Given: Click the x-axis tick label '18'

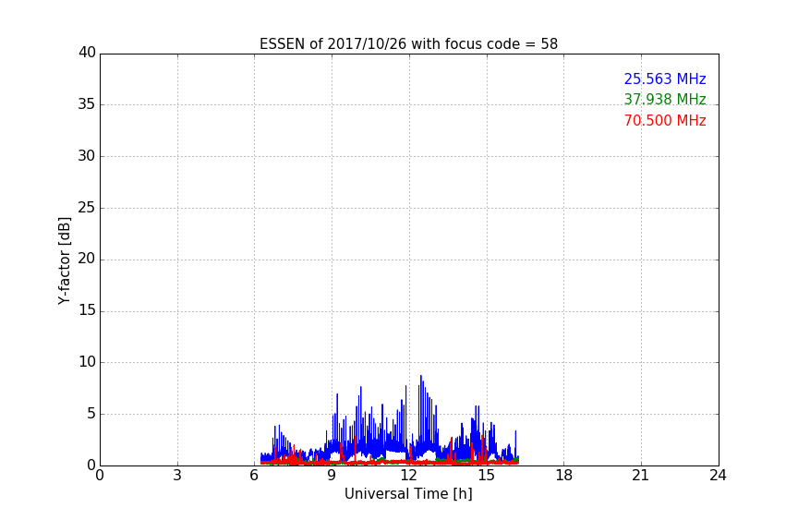Looking at the screenshot, I should (564, 476).
